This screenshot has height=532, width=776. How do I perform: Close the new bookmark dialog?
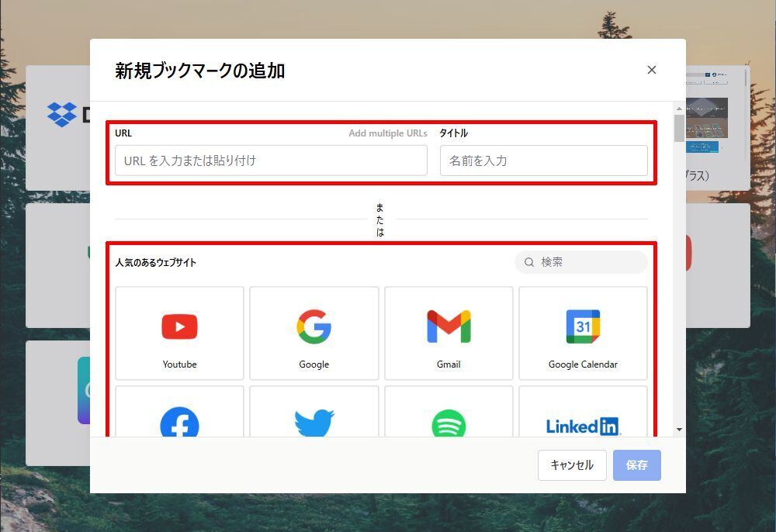tap(652, 70)
